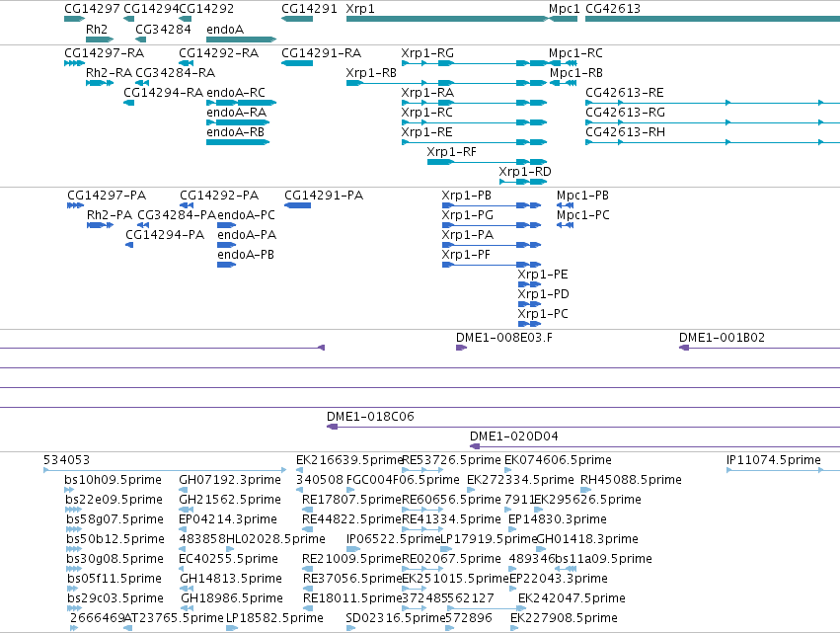Click protein Mpc1-PB label
This screenshot has height=633, width=840.
(582, 196)
